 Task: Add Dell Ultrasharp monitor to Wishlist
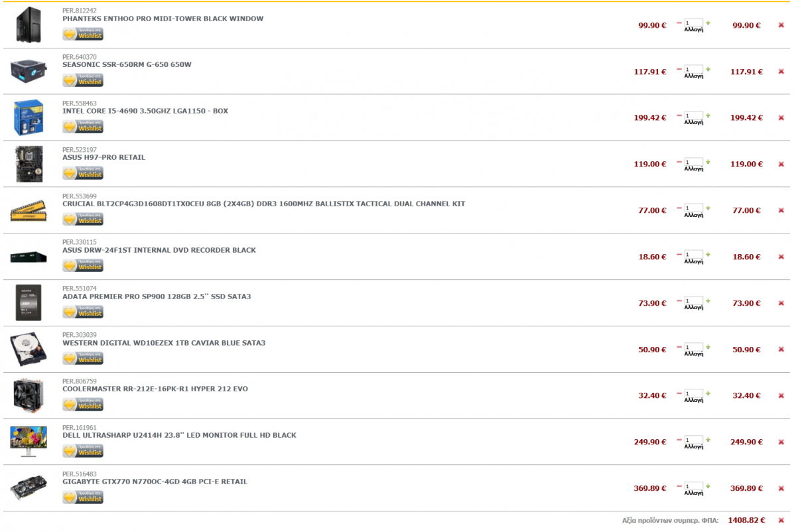tap(83, 450)
